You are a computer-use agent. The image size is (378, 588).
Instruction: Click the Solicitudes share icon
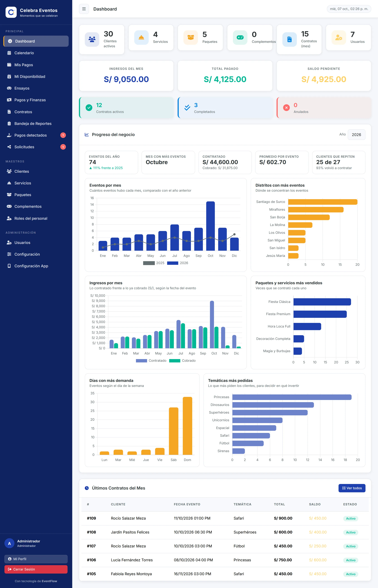click(9, 147)
